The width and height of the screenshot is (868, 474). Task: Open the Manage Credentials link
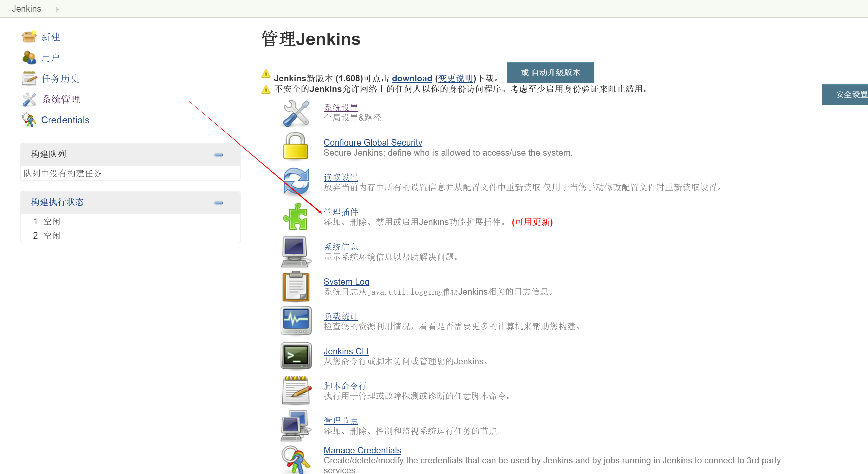point(362,450)
